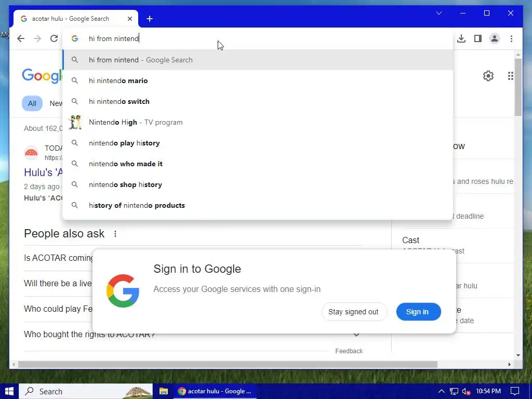Select 'hi from nintend - Google Search' suggestion

258,60
